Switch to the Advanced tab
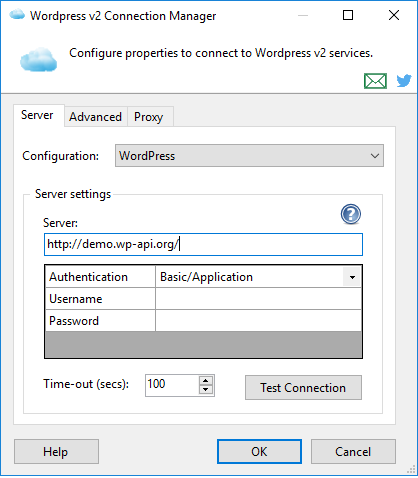Viewport: 418px width, 478px height. point(95,117)
